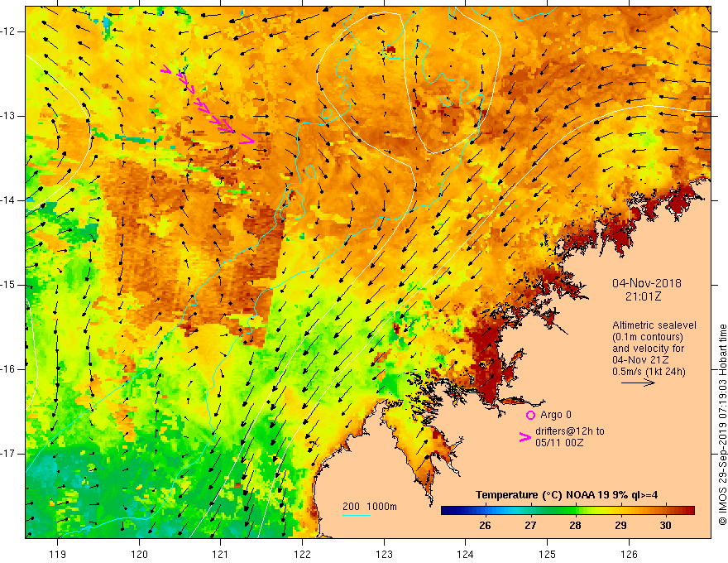This screenshot has width=728, height=563.
Task: Click the longitude axis label 119
Action: click(x=58, y=554)
